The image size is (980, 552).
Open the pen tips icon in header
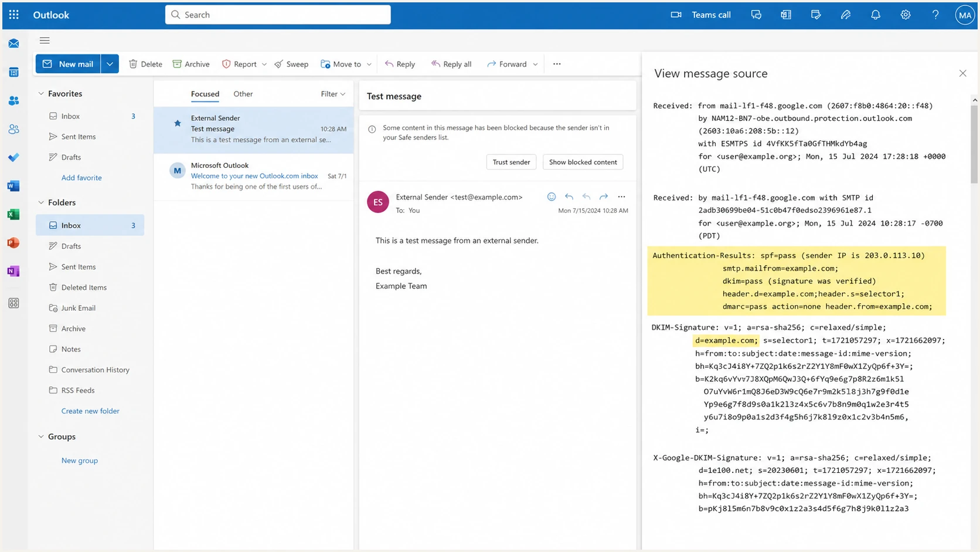pos(846,15)
